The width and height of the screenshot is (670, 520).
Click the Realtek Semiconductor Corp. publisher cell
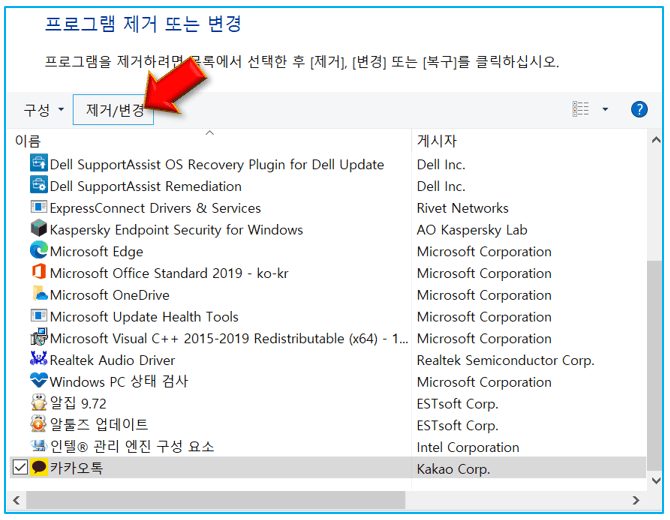point(505,360)
